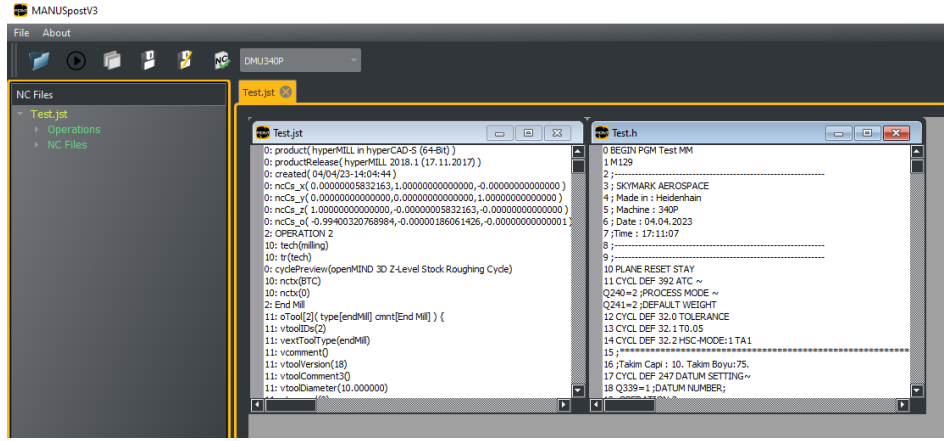Minimize the Test.jst sub-window
949x441 pixels.
coord(500,133)
